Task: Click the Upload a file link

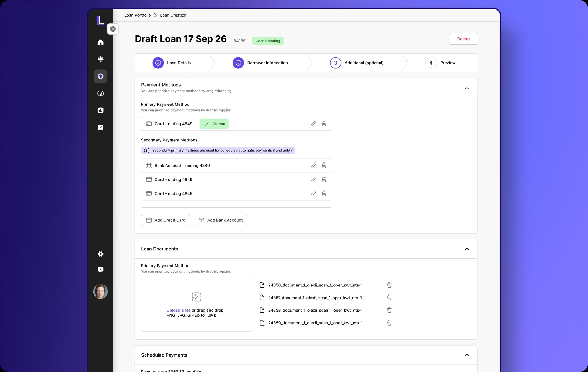Action: pos(179,310)
